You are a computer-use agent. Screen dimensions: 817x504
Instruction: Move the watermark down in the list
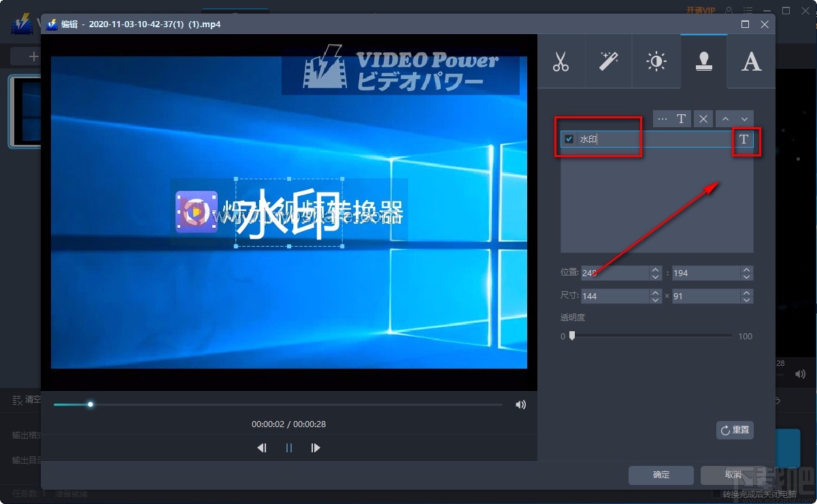[x=744, y=119]
